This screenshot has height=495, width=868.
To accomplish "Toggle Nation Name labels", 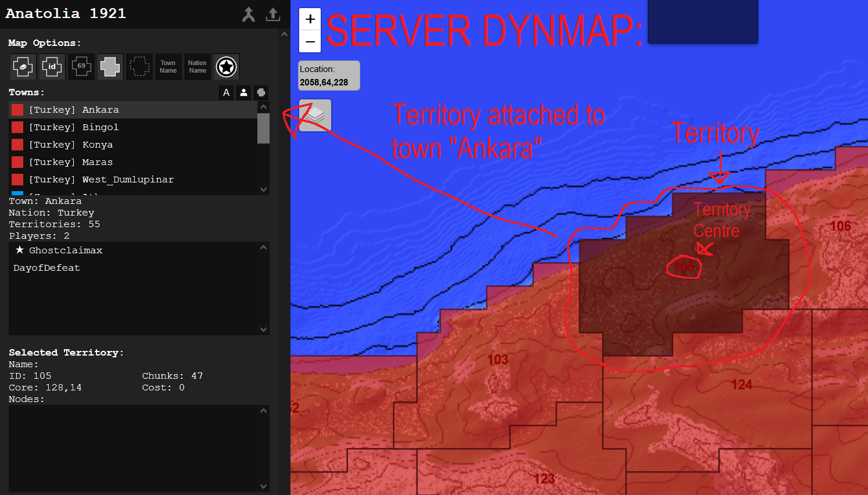I will tap(198, 67).
